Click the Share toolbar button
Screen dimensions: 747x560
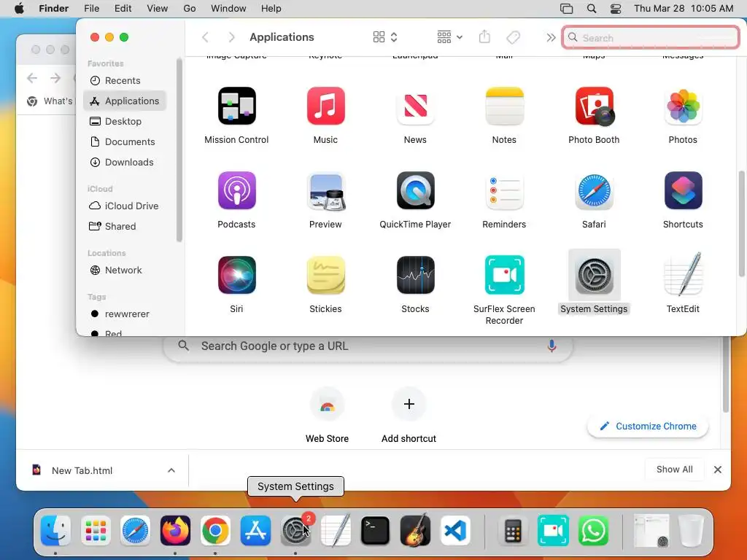point(484,36)
